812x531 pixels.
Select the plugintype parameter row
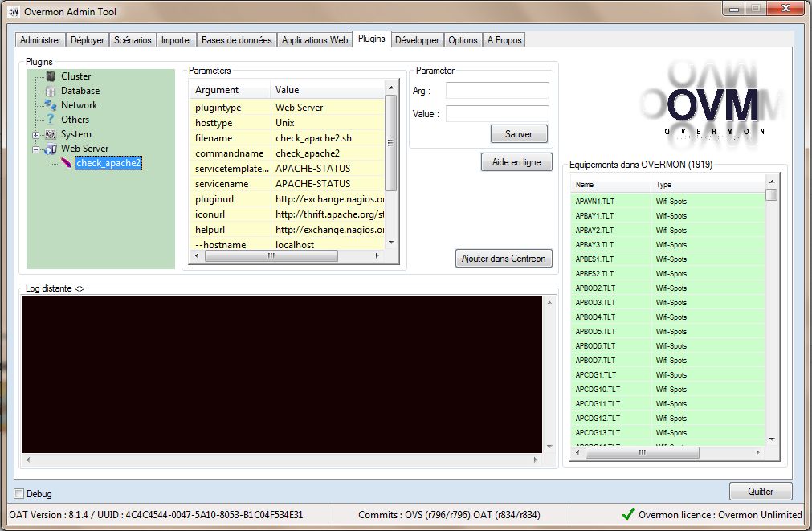click(288, 107)
